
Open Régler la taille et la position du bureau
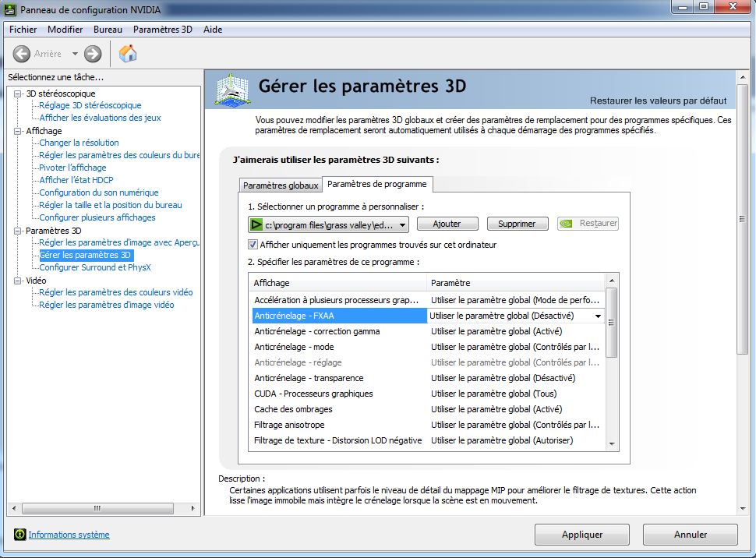111,205
